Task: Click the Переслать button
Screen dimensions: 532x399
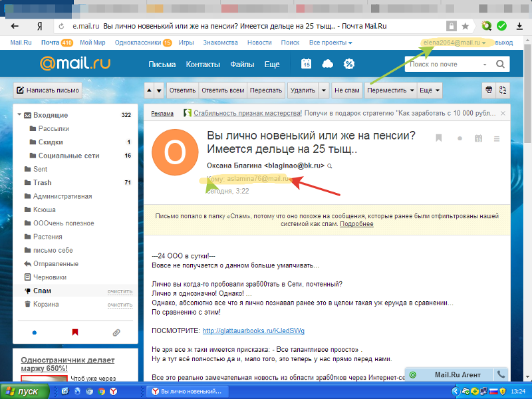Action: (266, 90)
